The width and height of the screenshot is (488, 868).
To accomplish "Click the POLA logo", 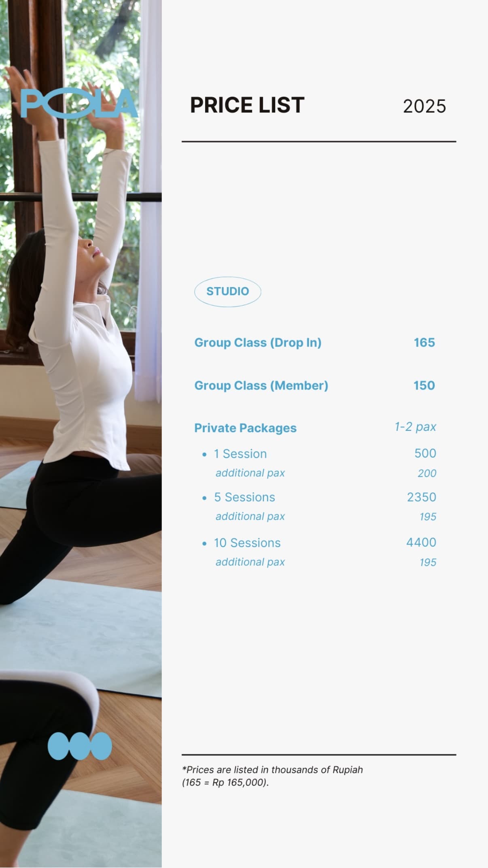I will click(79, 103).
